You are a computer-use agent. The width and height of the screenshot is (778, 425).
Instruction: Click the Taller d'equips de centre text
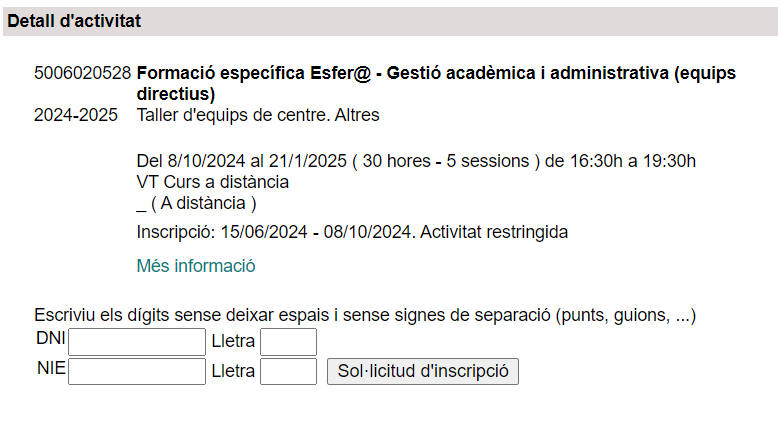pyautogui.click(x=258, y=115)
